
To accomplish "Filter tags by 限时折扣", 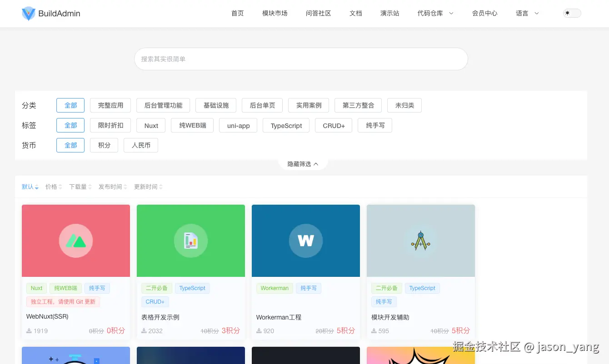I will coord(110,125).
